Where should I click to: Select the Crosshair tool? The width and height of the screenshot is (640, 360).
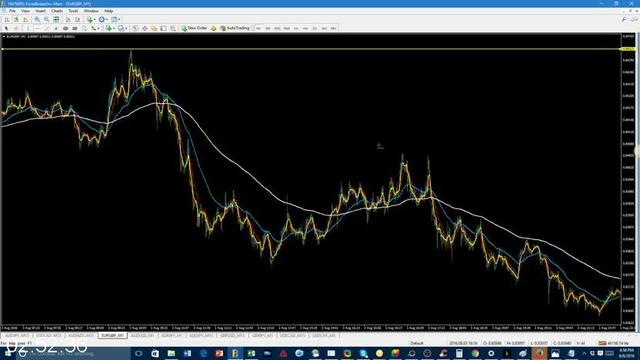click(x=16, y=28)
